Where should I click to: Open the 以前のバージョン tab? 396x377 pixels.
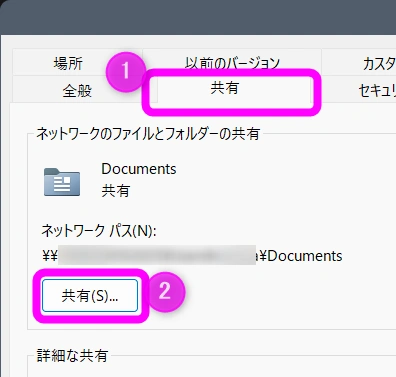[x=232, y=63]
